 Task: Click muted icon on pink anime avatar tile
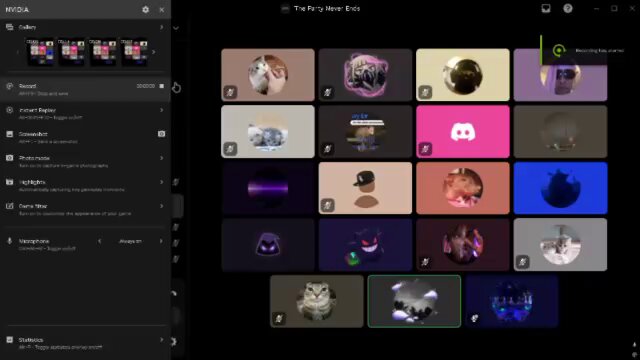pos(327,92)
